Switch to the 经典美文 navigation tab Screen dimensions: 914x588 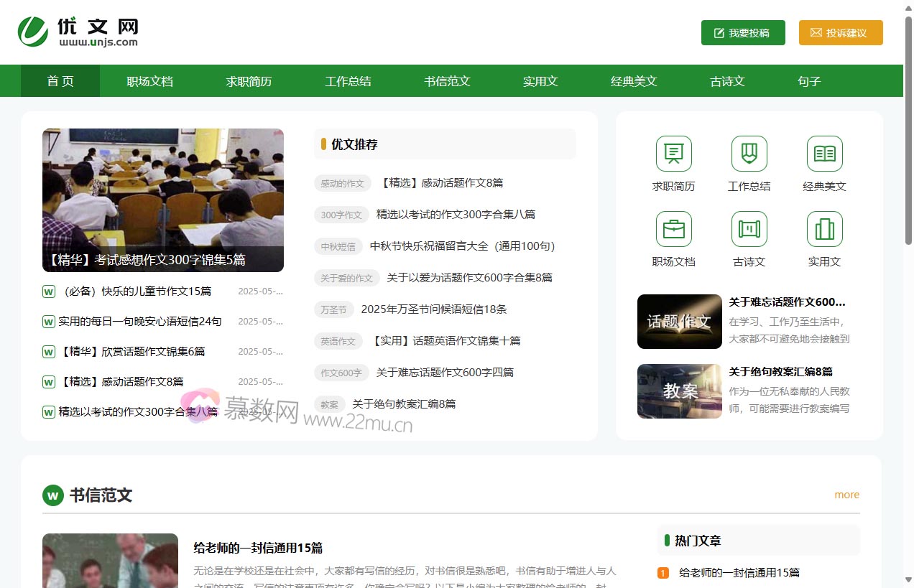tap(634, 80)
